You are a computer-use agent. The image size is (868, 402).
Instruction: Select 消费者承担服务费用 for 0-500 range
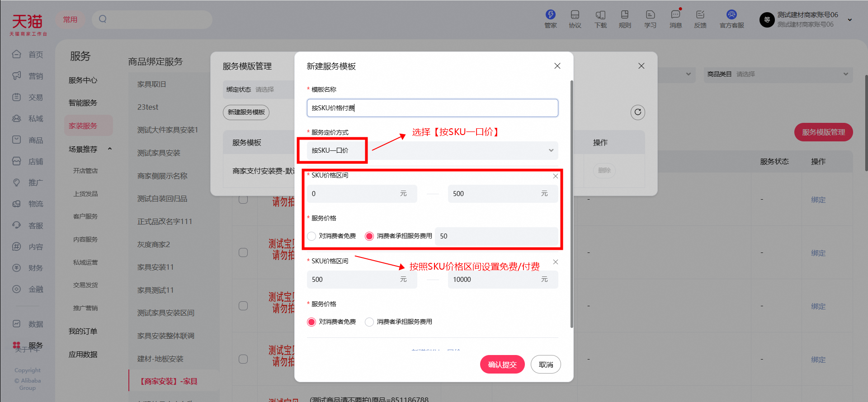[369, 236]
